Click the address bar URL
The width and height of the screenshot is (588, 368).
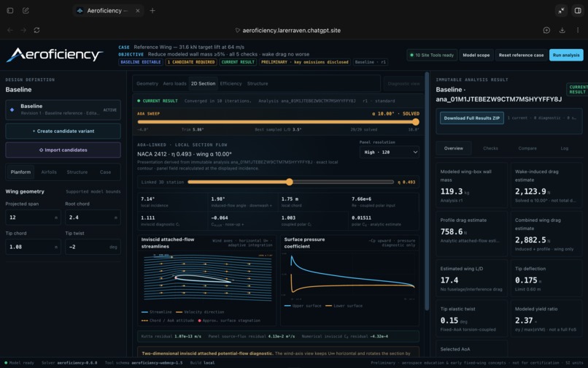291,31
